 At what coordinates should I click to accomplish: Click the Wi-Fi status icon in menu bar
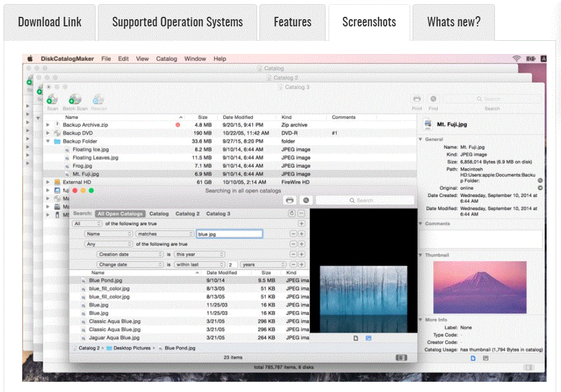click(x=517, y=58)
